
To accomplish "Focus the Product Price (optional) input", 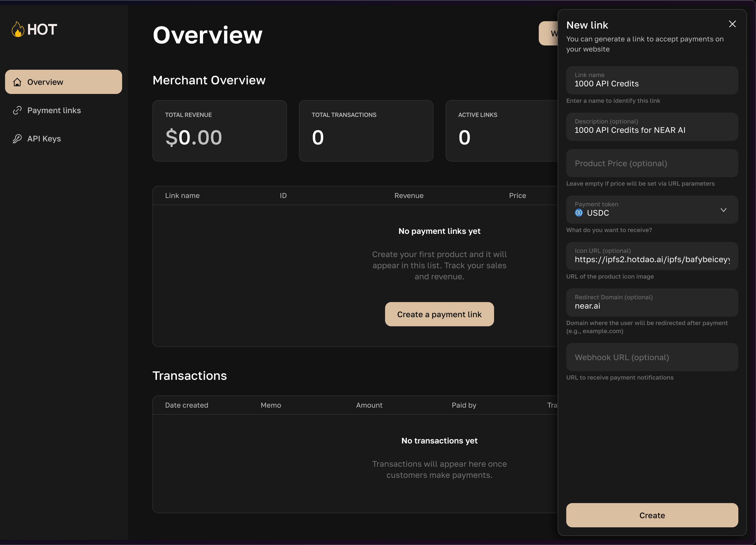I will [x=652, y=163].
